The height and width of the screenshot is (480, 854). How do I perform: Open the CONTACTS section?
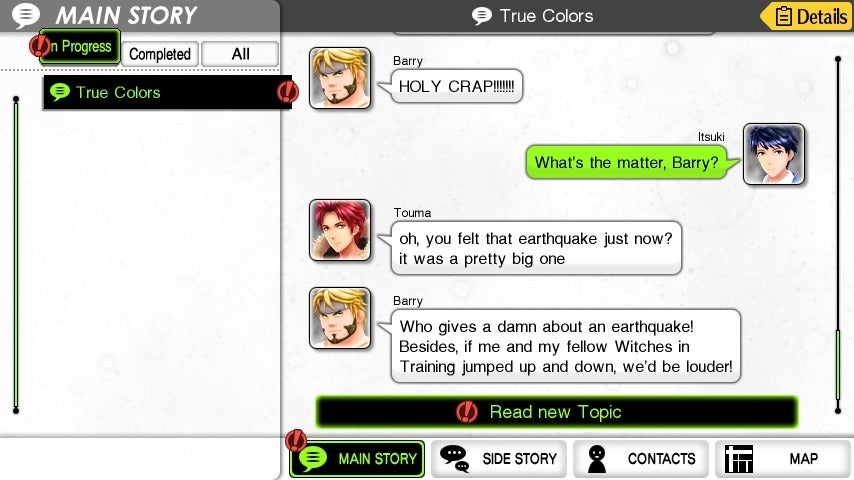click(641, 459)
